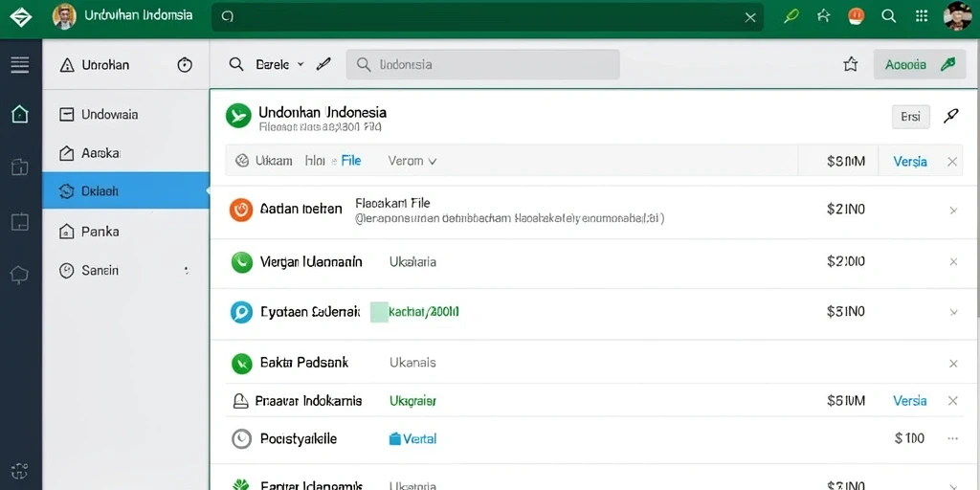Click the File link in filter bar

(x=351, y=161)
